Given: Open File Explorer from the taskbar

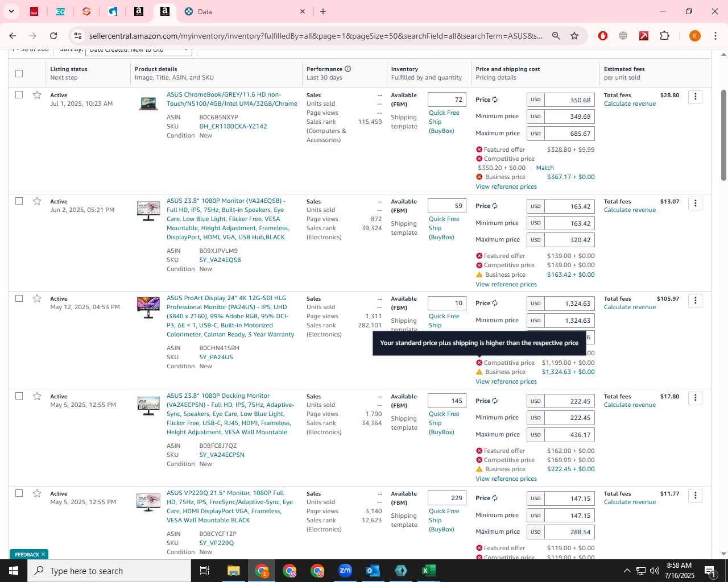Looking at the screenshot, I should [234, 571].
